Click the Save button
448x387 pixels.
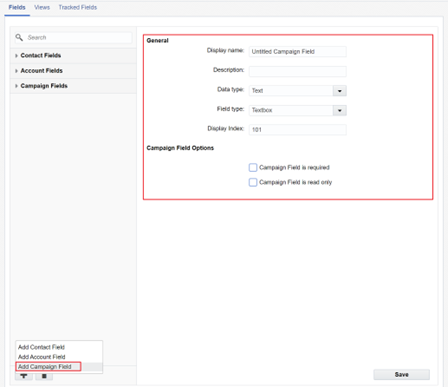402,375
